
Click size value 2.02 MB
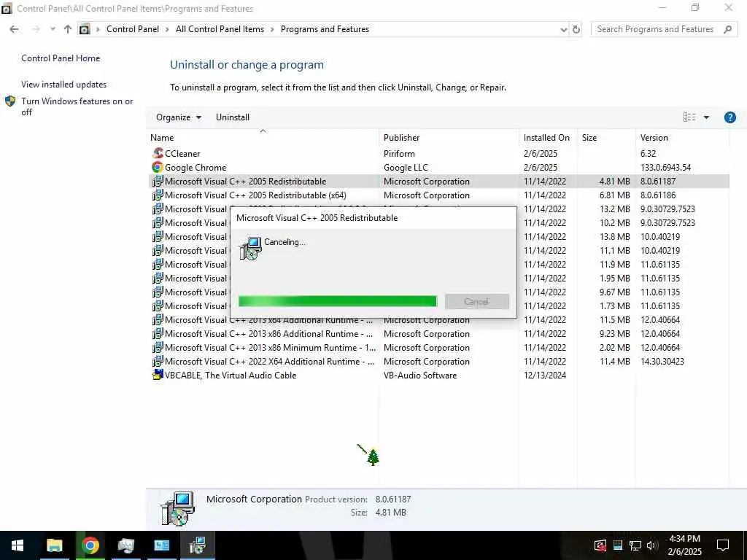click(614, 347)
